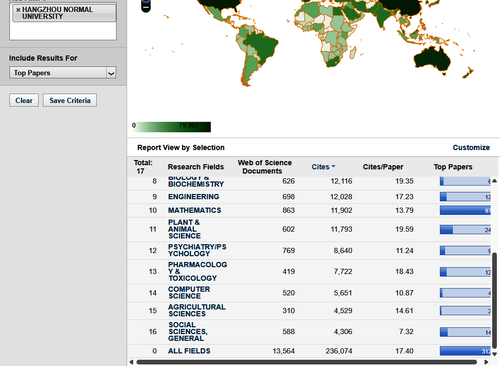Open the PHARMACOLOGY & TOXICOLOGY field
The width and height of the screenshot is (500, 366).
pos(197,271)
